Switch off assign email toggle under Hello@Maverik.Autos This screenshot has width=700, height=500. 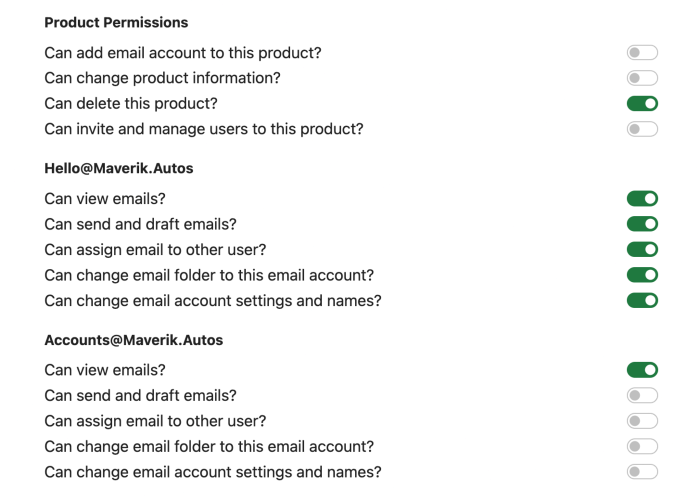coord(642,250)
